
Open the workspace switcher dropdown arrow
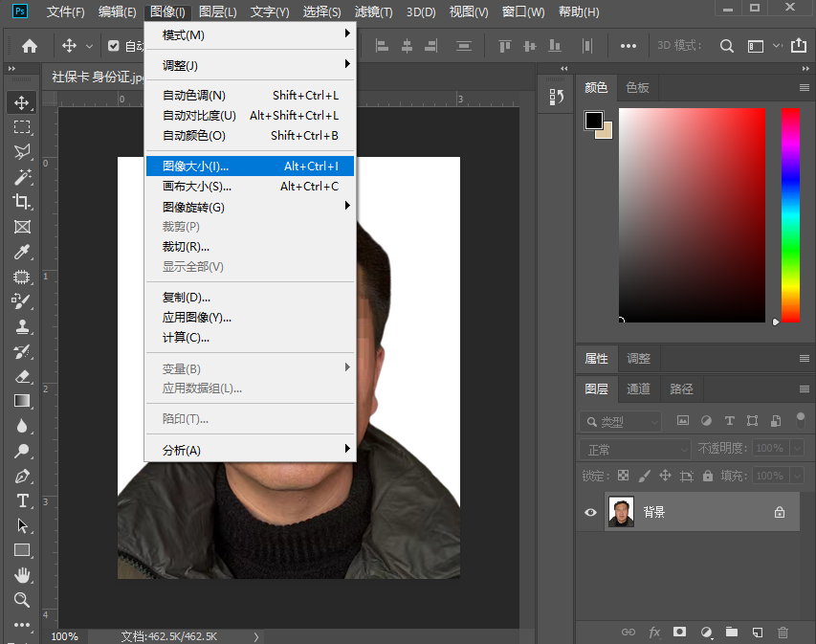[777, 46]
